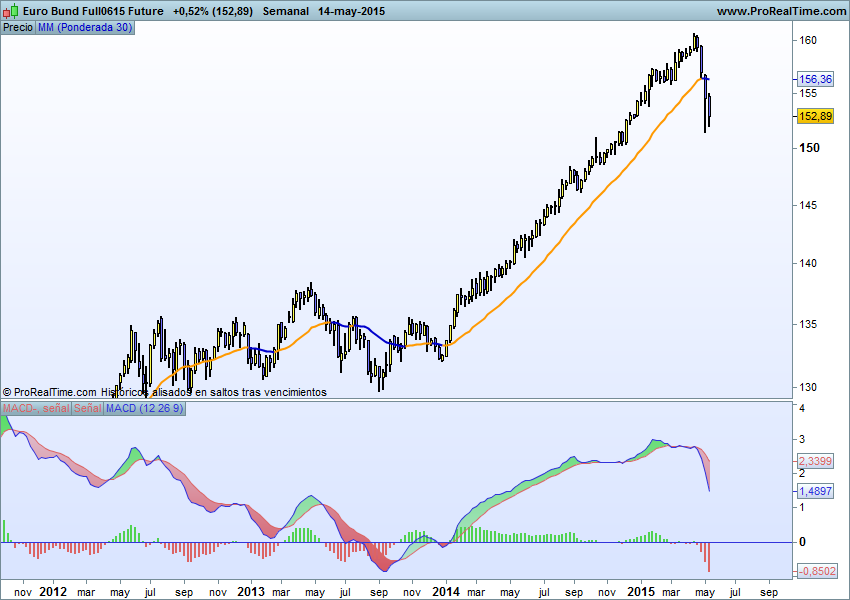Click the 2014 year marker on time axis

446,591
